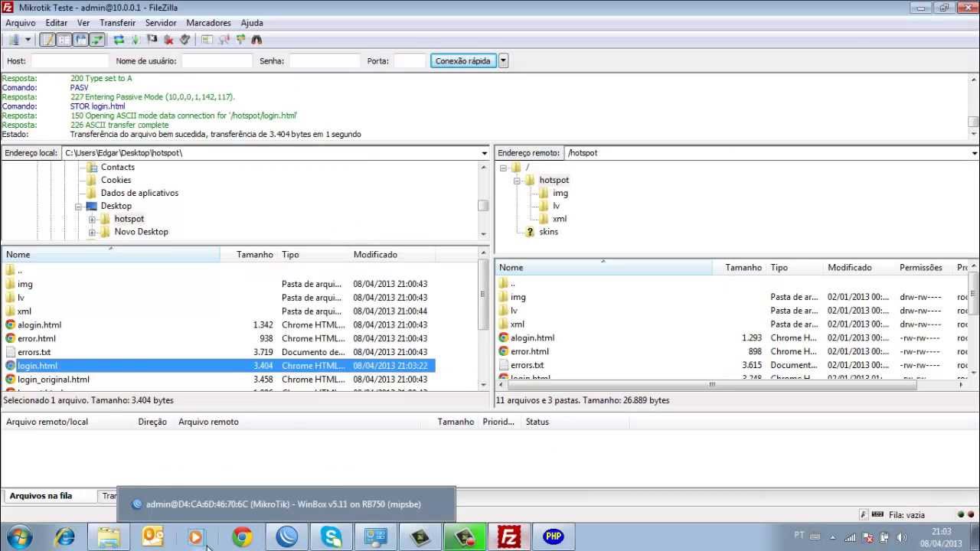Open the Site Manager icon
Viewport: 980px width, 551px height.
point(13,40)
